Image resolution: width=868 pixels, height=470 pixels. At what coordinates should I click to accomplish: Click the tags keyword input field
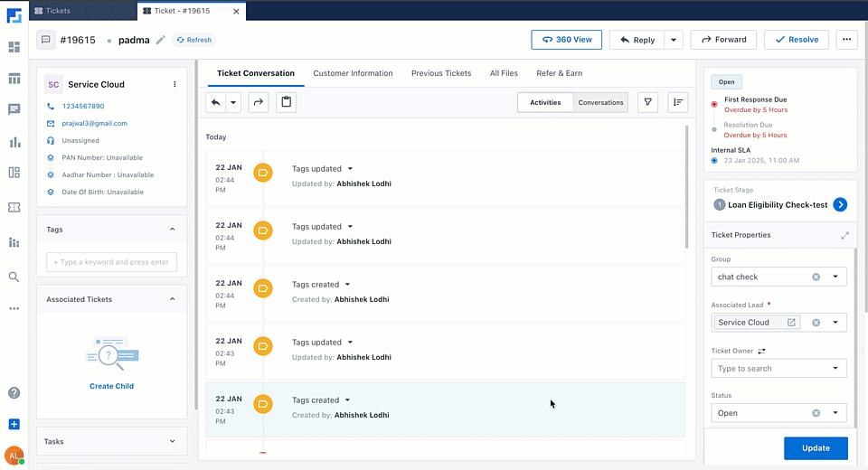(x=112, y=262)
